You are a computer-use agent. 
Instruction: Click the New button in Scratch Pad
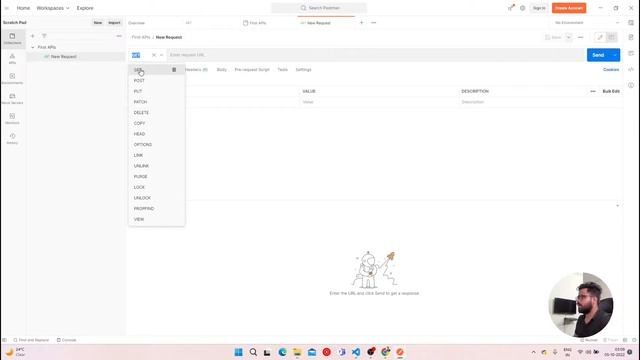point(98,23)
